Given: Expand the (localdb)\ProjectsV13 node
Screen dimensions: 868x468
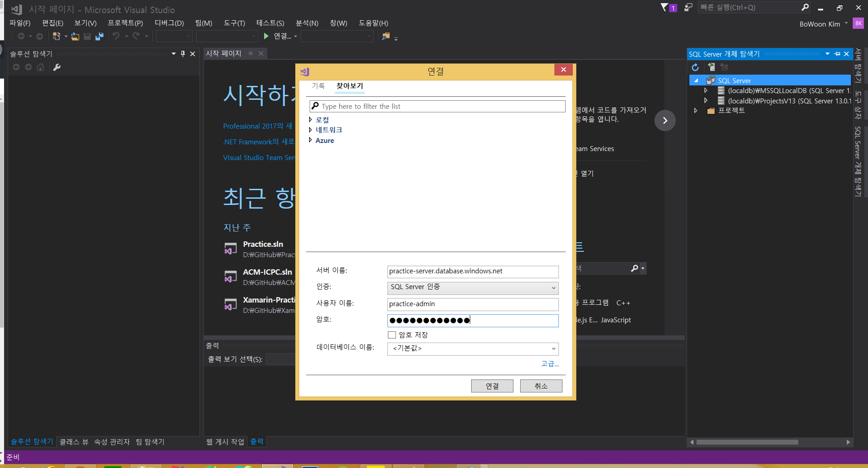Looking at the screenshot, I should [x=706, y=101].
